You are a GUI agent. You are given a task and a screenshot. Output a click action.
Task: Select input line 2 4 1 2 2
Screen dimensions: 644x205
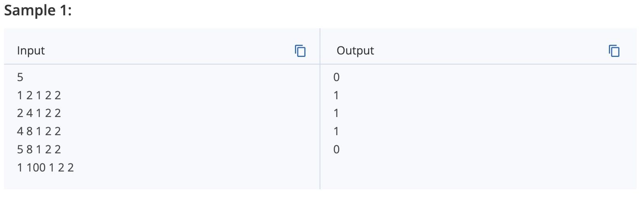39,113
